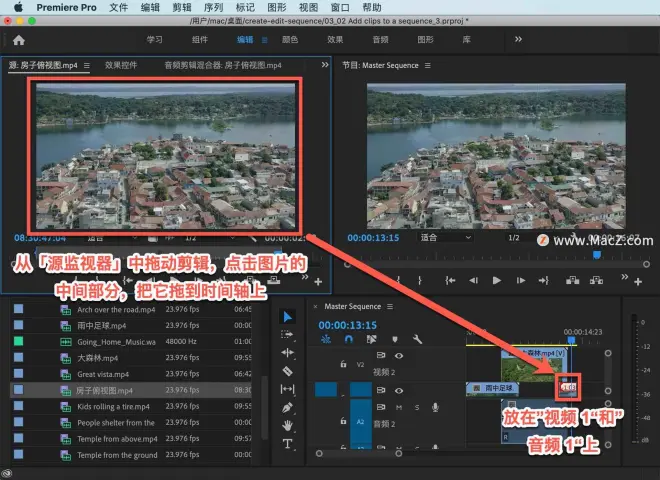
Task: Toggle sync lock for 视频 2 track
Action: (381, 355)
